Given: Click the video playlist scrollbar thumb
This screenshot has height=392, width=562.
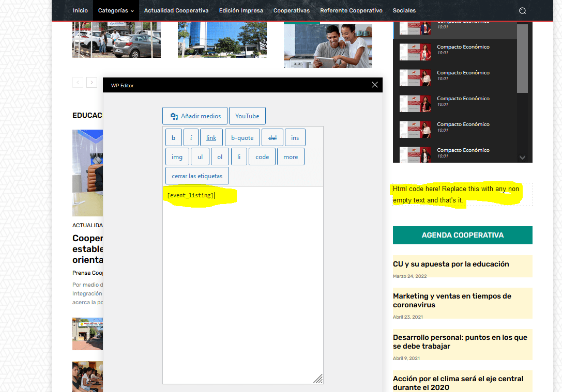Looking at the screenshot, I should [522, 59].
